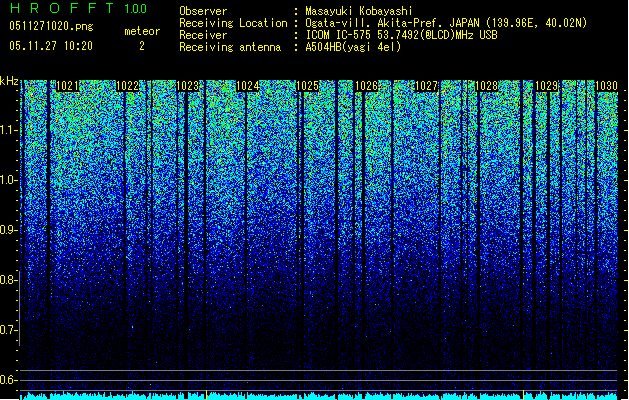Click the Receiving Location field label
The width and height of the screenshot is (629, 400).
click(233, 23)
